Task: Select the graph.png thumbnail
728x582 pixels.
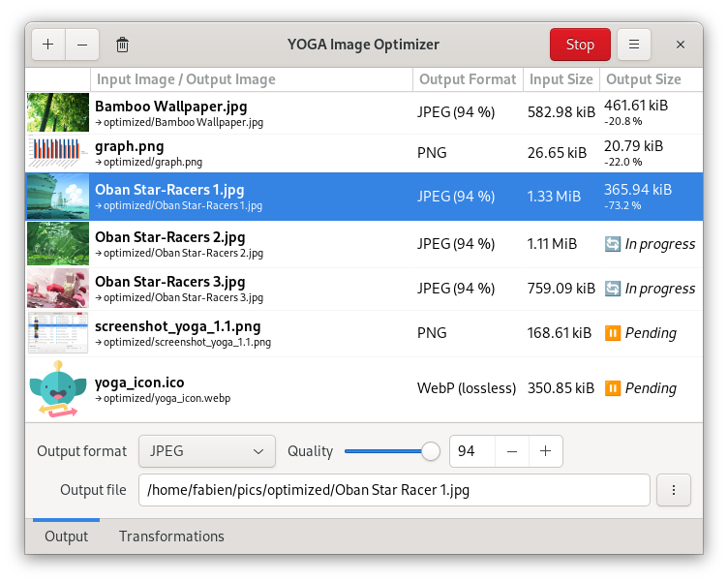Action: pyautogui.click(x=58, y=153)
